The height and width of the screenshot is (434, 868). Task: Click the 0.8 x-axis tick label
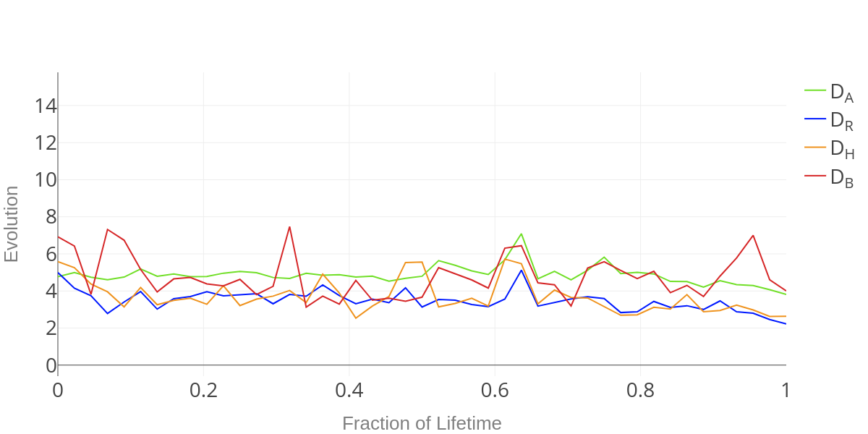pyautogui.click(x=640, y=391)
